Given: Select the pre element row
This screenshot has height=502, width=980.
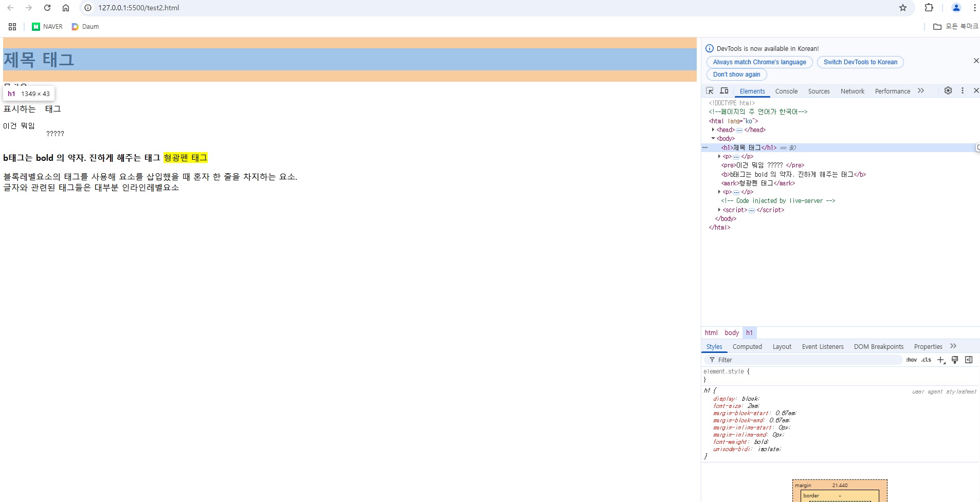Looking at the screenshot, I should pos(841,165).
